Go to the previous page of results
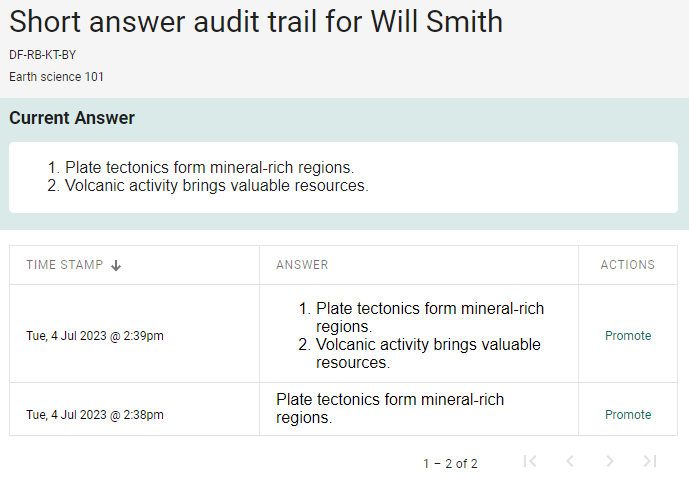 570,461
